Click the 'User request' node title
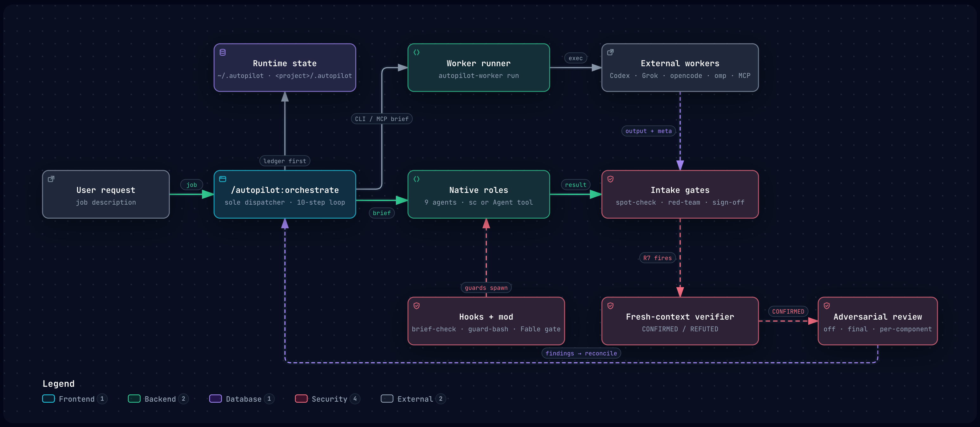This screenshot has height=427, width=980. (x=106, y=190)
